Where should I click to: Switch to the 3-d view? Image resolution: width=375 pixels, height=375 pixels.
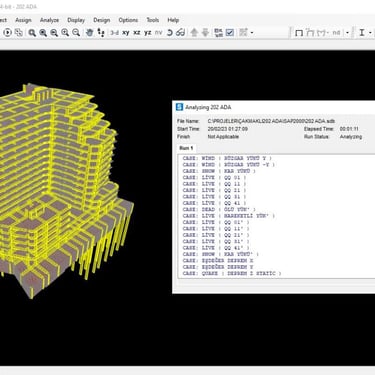(114, 33)
